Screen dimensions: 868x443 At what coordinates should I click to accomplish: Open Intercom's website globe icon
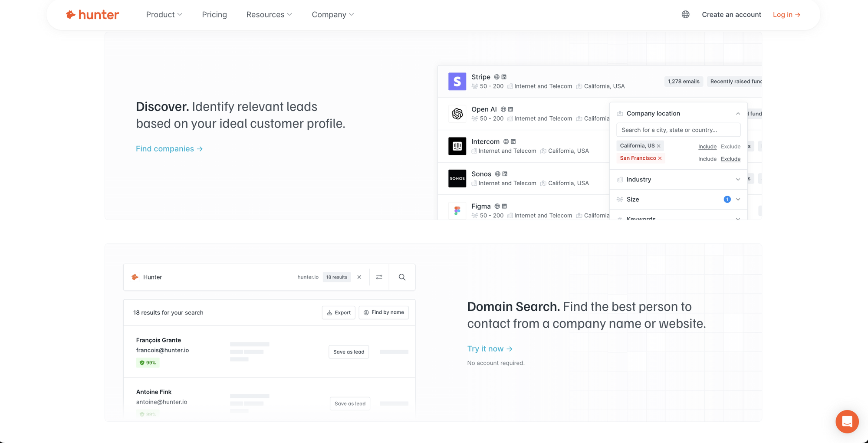pyautogui.click(x=506, y=141)
